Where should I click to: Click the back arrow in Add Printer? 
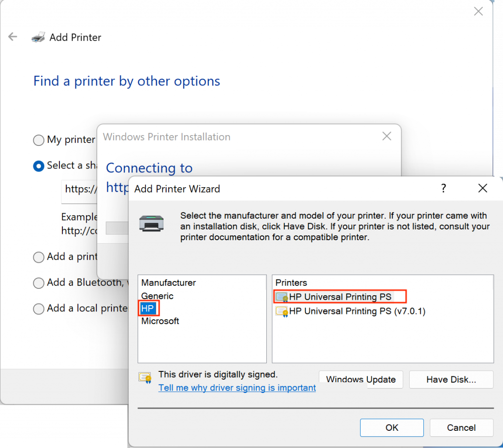[13, 37]
